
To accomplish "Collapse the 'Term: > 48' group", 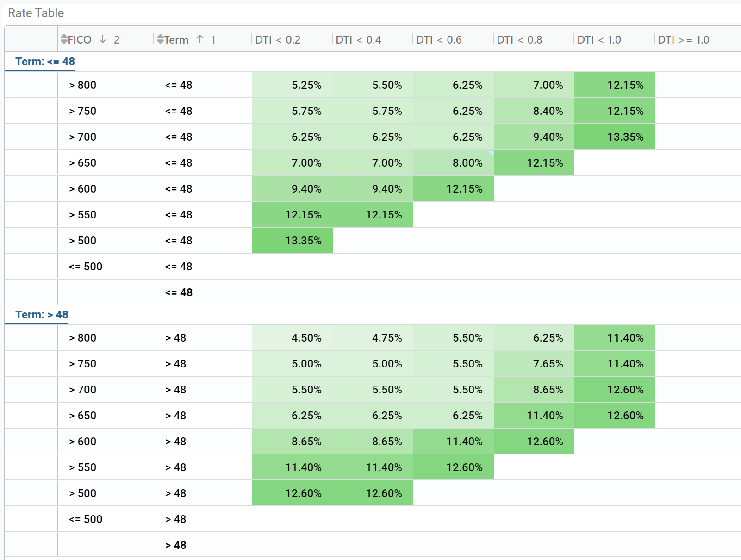I will pyautogui.click(x=42, y=315).
